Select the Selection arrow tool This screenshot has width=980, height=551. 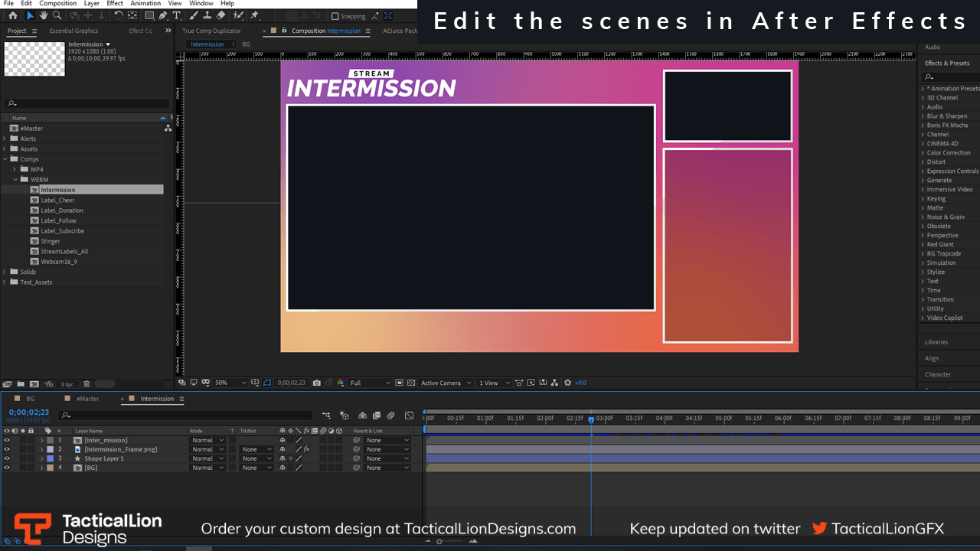[31, 15]
